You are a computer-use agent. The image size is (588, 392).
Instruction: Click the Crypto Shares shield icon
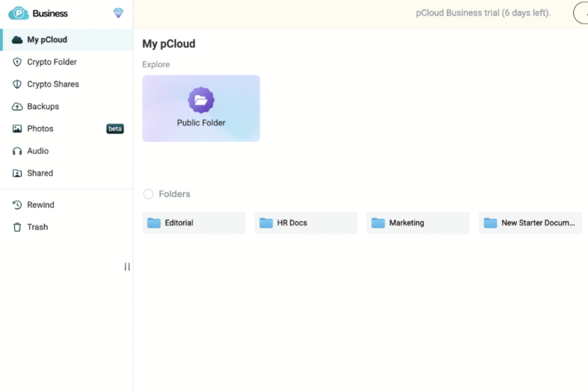(x=18, y=85)
